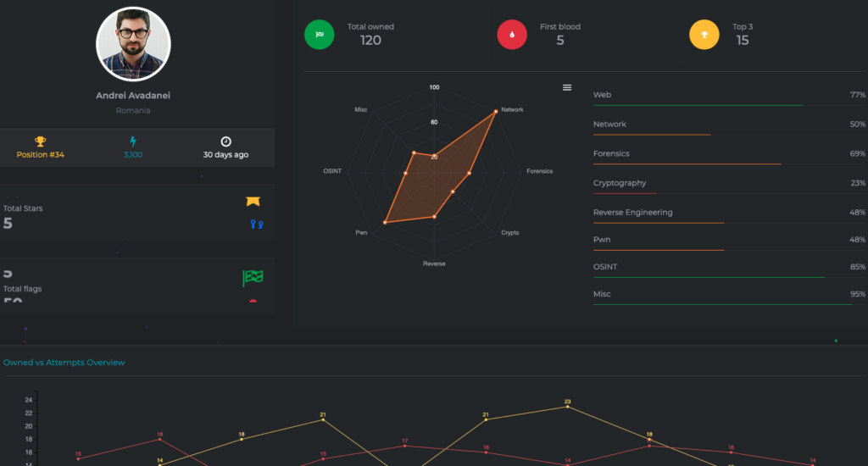Click the green checkered Total flags icon
This screenshot has width=868, height=466.
click(253, 278)
